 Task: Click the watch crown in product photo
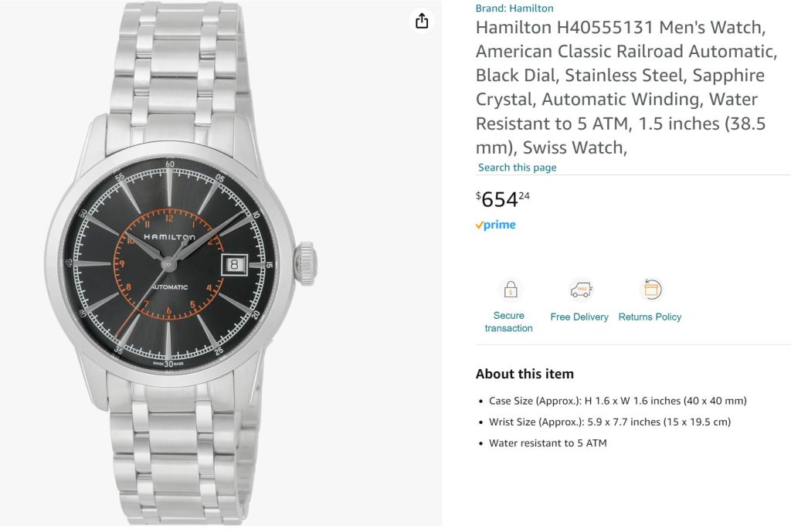307,263
